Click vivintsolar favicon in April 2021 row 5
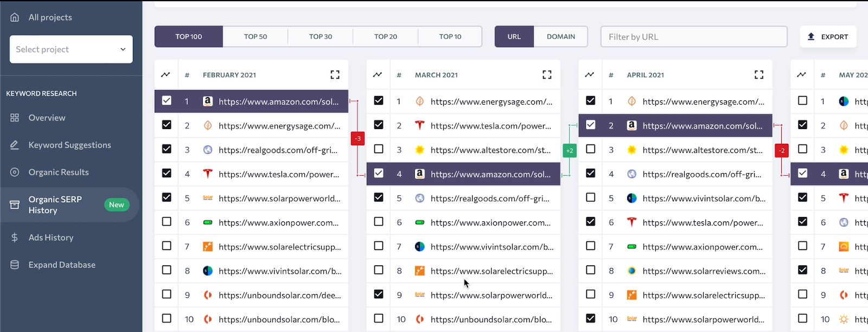The width and height of the screenshot is (868, 332). point(631,198)
